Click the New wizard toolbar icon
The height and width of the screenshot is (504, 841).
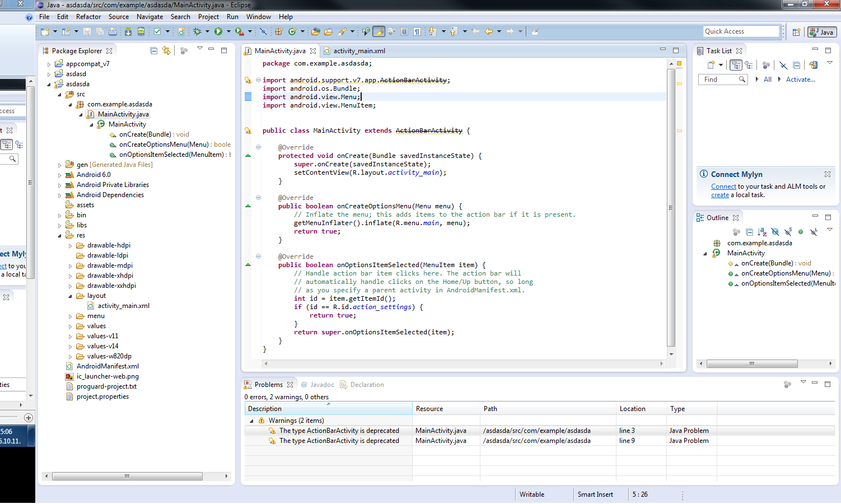pyautogui.click(x=45, y=31)
